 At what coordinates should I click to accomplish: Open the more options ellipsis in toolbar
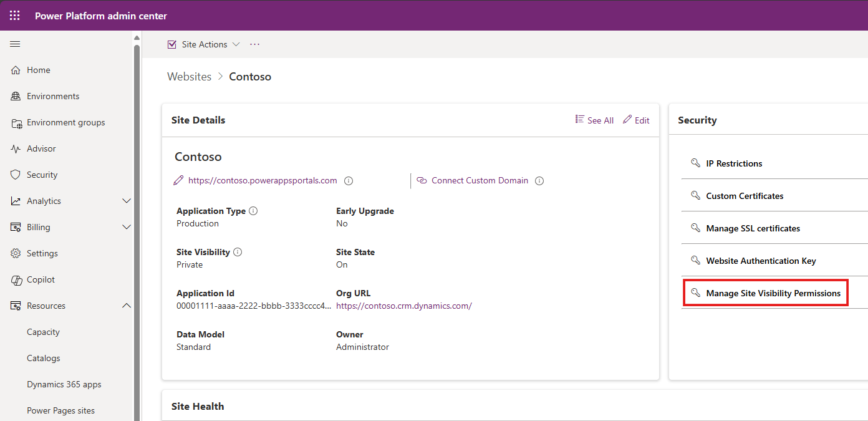(254, 44)
